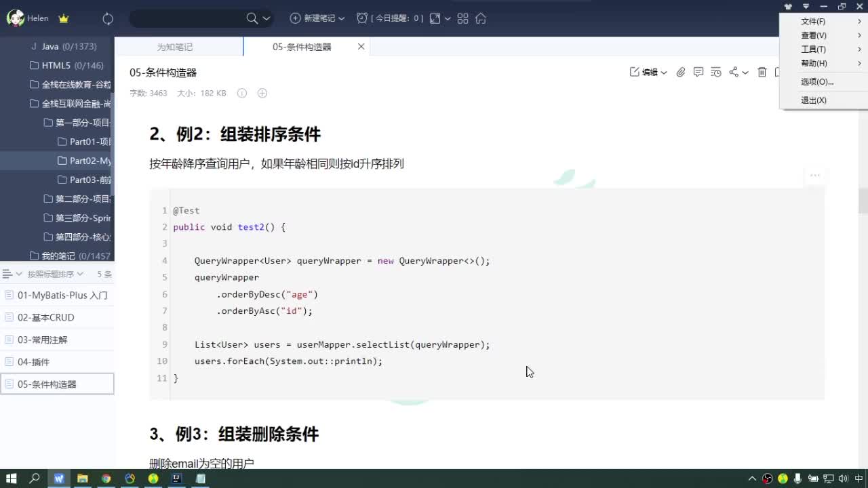Viewport: 868px width, 488px height.
Task: Select the HTML5 folder in tree
Action: [57, 66]
